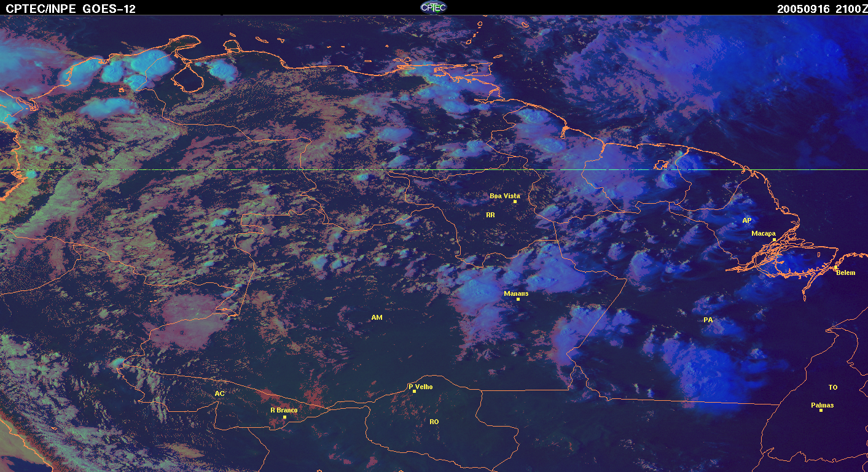Click the P Velho city label
868x472 pixels.
click(421, 387)
